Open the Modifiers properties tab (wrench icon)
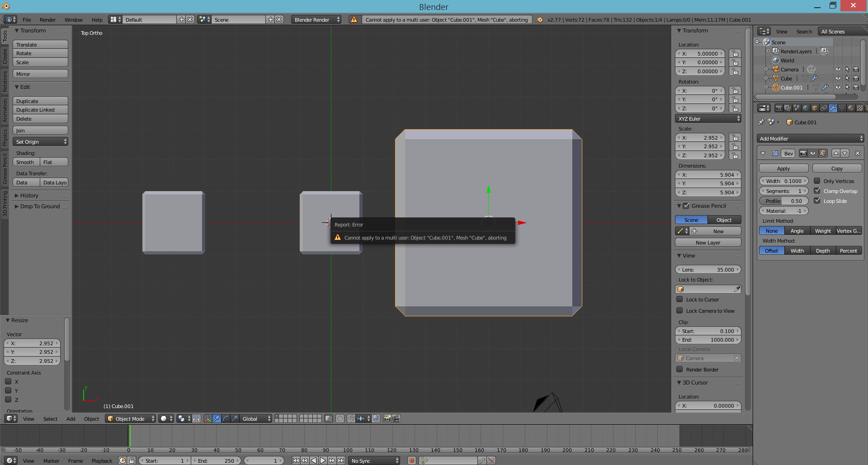Viewport: 868px width, 465px height. click(x=833, y=108)
